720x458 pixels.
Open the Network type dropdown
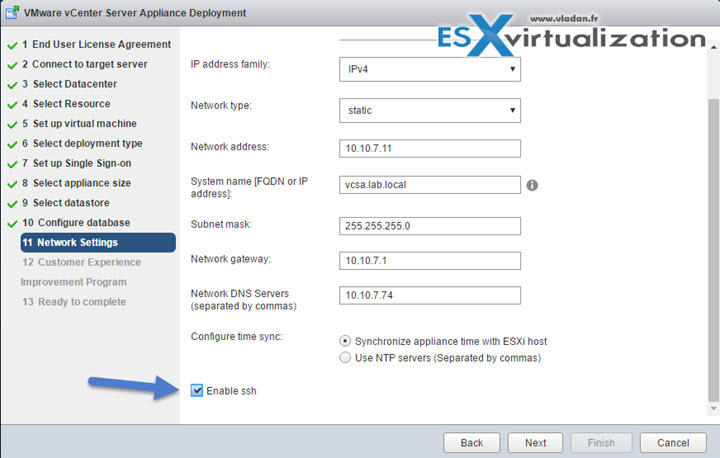430,110
